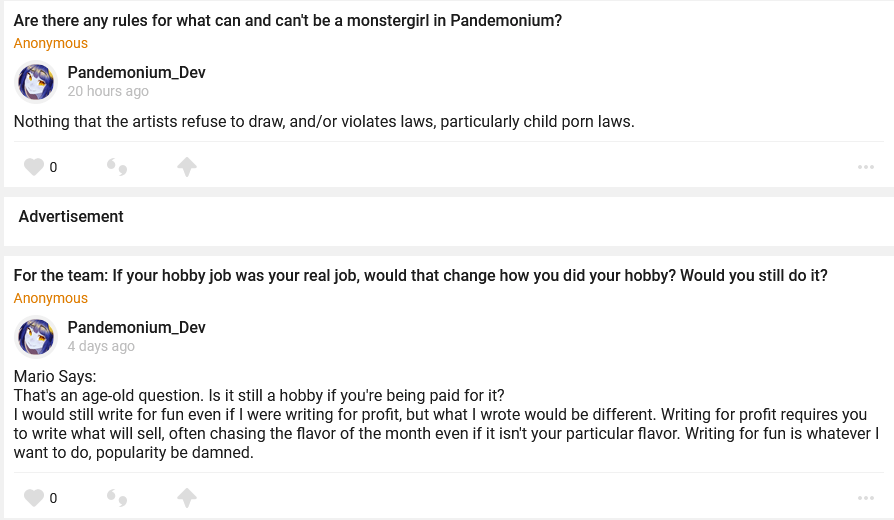Open the '4 days ago' timestamp link
This screenshot has width=894, height=520.
pos(101,346)
